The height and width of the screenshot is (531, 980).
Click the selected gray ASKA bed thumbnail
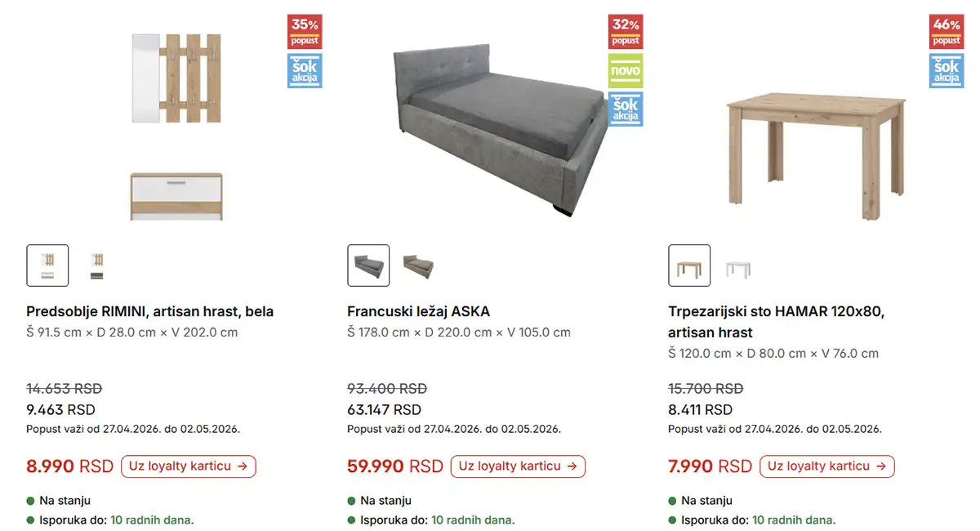click(368, 265)
